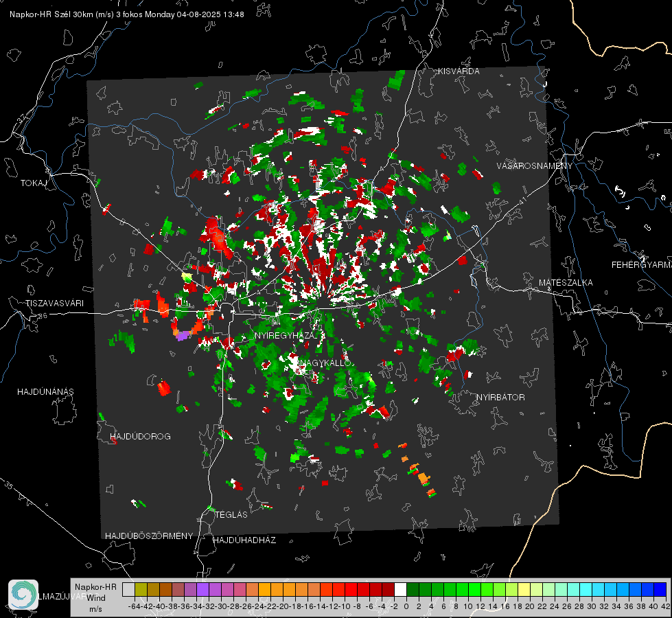Click the NYÍRBÁTOR city label
Screen dimensions: 672x618
(500, 398)
